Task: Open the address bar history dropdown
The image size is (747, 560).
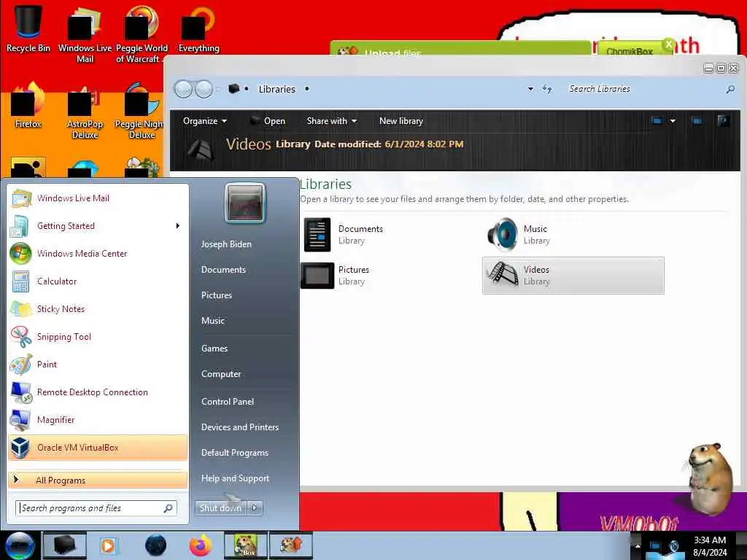Action: 530,89
